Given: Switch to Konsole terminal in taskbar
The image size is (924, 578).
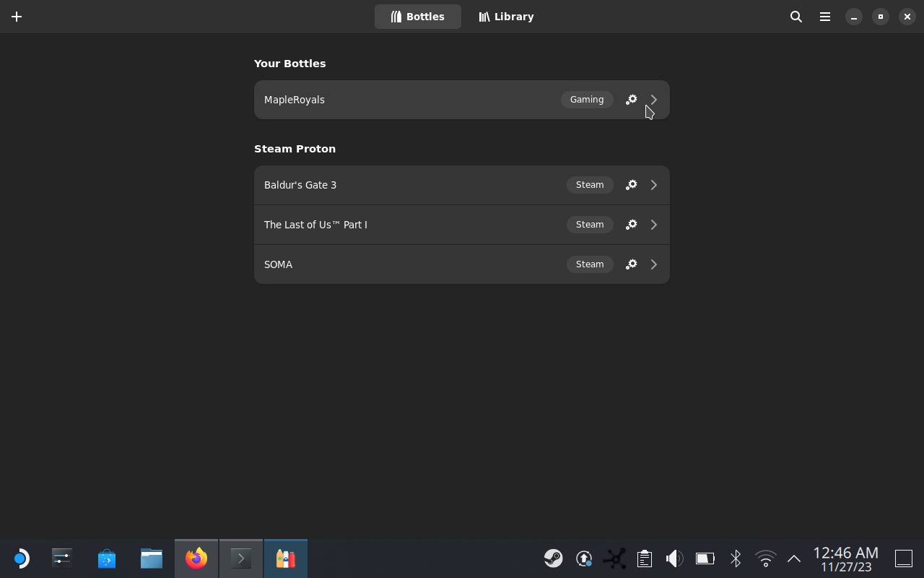Looking at the screenshot, I should [241, 558].
